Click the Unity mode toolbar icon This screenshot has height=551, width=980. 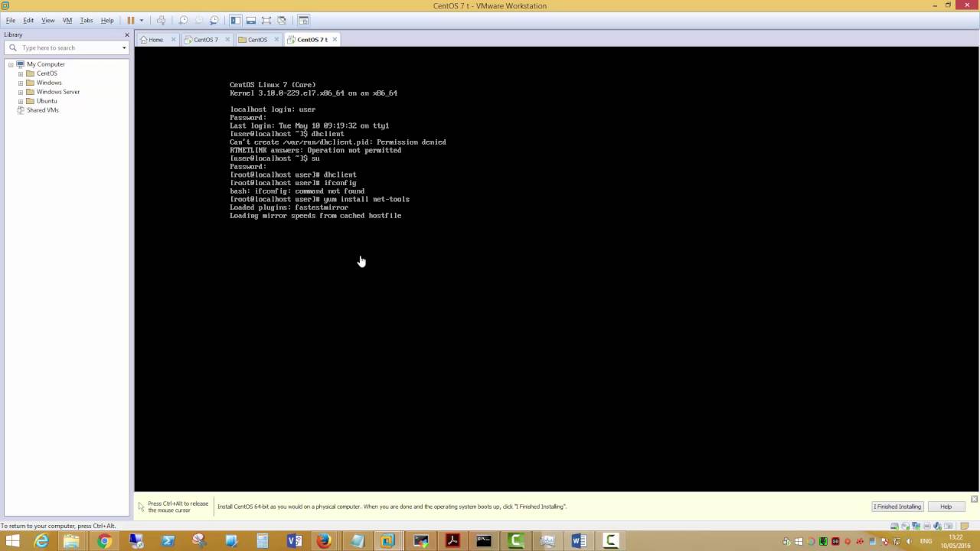point(282,21)
